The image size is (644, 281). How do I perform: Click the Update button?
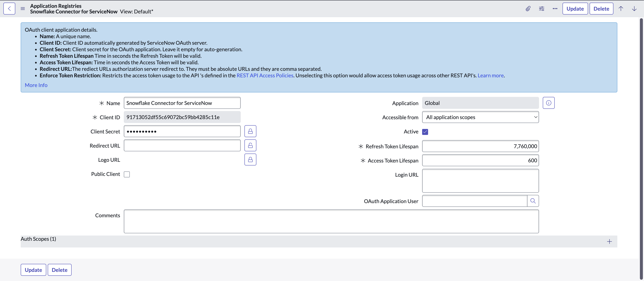(x=575, y=9)
